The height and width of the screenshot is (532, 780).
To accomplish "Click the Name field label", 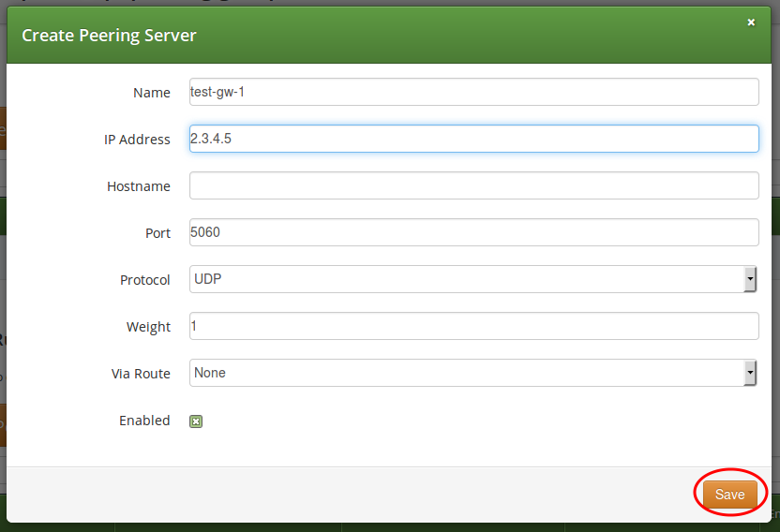I will coord(152,93).
